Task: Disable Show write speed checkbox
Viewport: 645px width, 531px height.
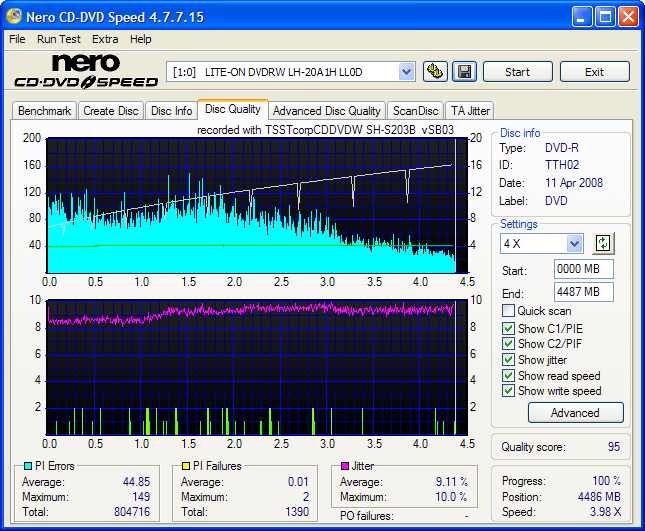Action: (509, 392)
